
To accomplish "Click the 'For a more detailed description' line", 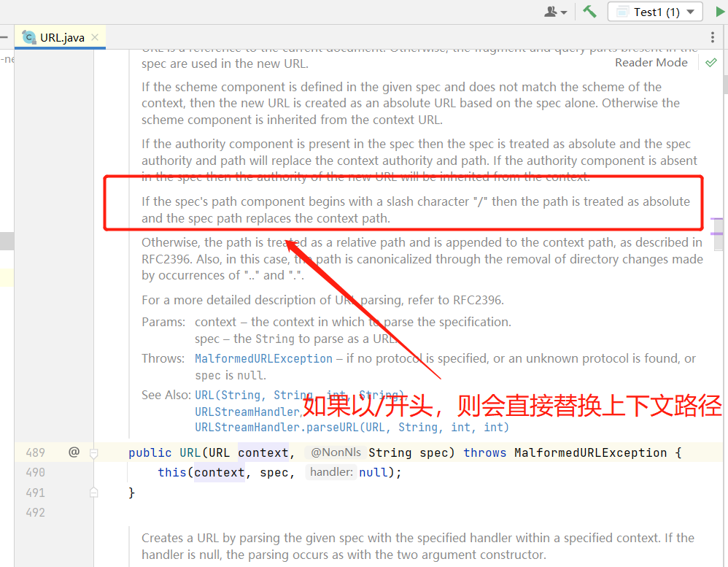I will click(322, 300).
